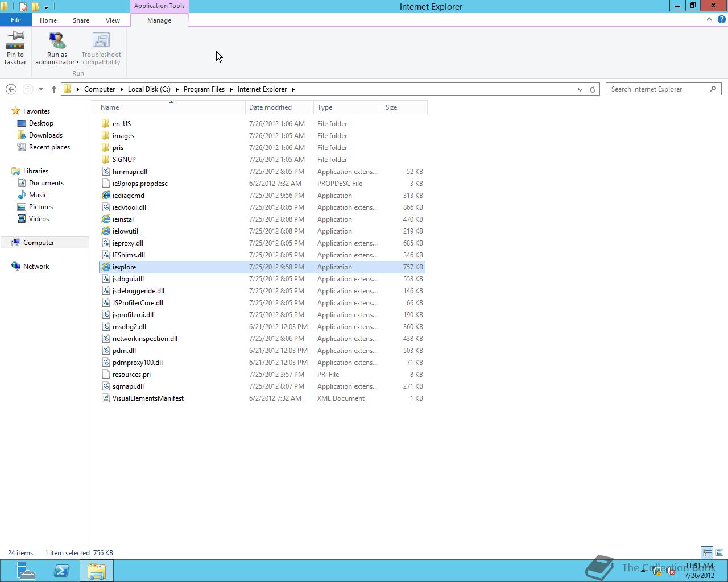The image size is (728, 582).
Task: Select the hmmapi.dll file icon
Action: tap(105, 171)
